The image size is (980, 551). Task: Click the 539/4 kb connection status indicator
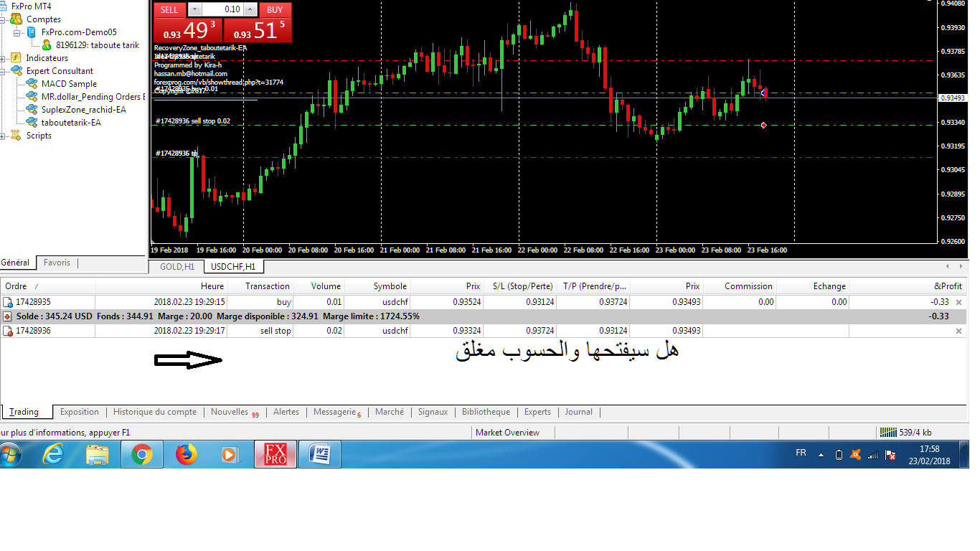905,433
